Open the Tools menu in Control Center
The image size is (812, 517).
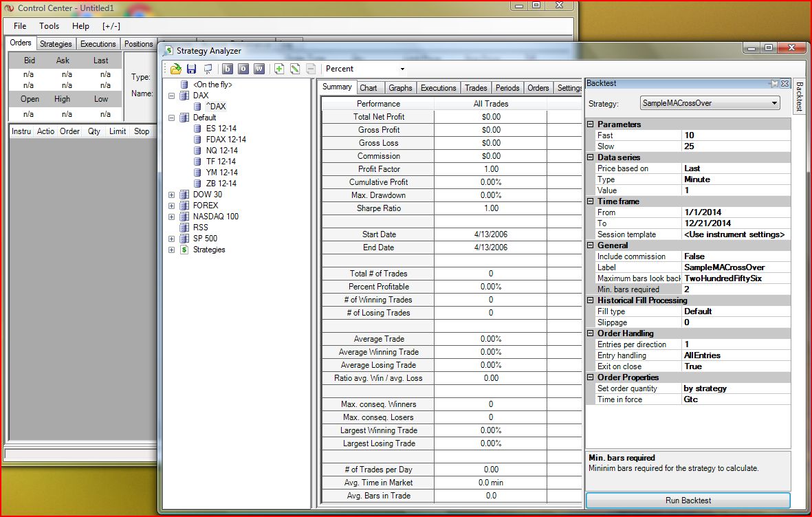pos(50,26)
